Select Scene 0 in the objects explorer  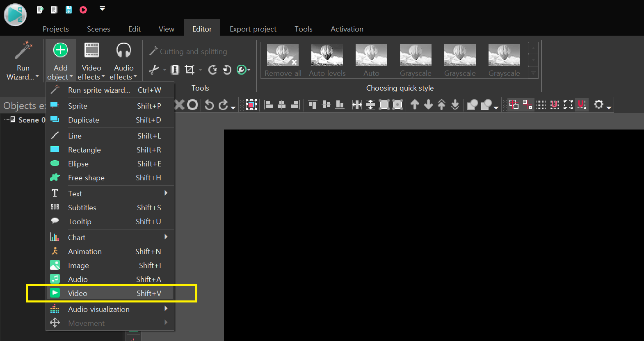coord(29,120)
